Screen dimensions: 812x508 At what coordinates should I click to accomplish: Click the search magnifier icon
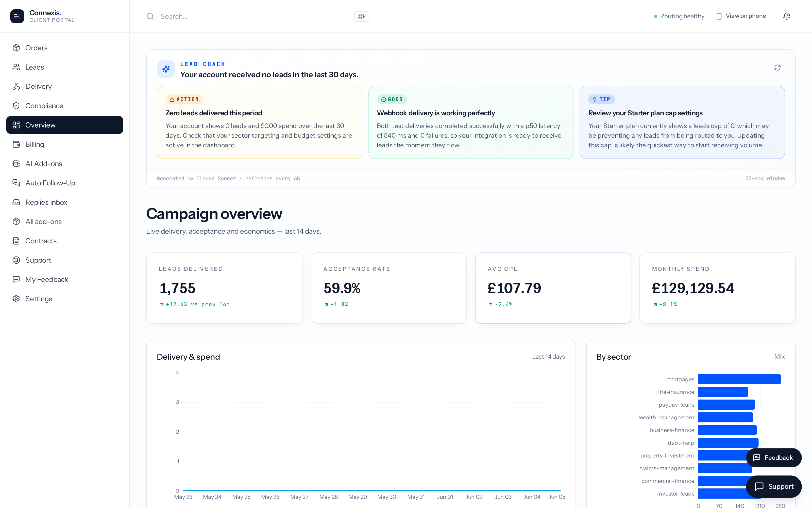pyautogui.click(x=150, y=16)
